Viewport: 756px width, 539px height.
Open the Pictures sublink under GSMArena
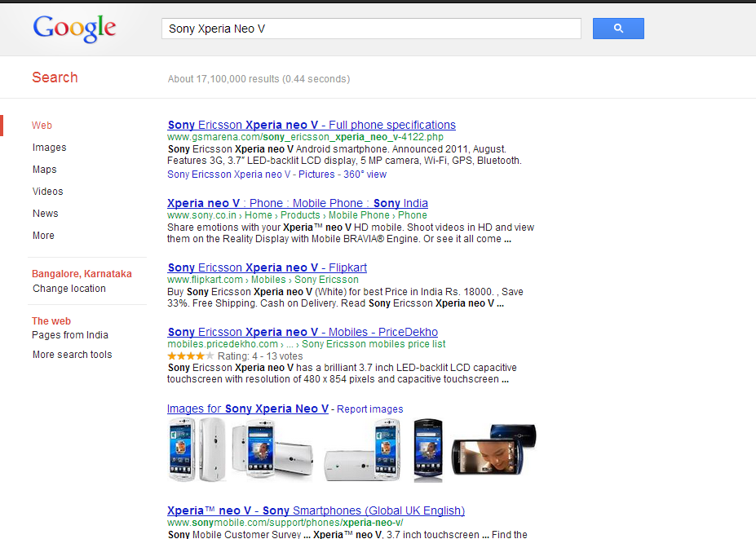[x=316, y=175]
